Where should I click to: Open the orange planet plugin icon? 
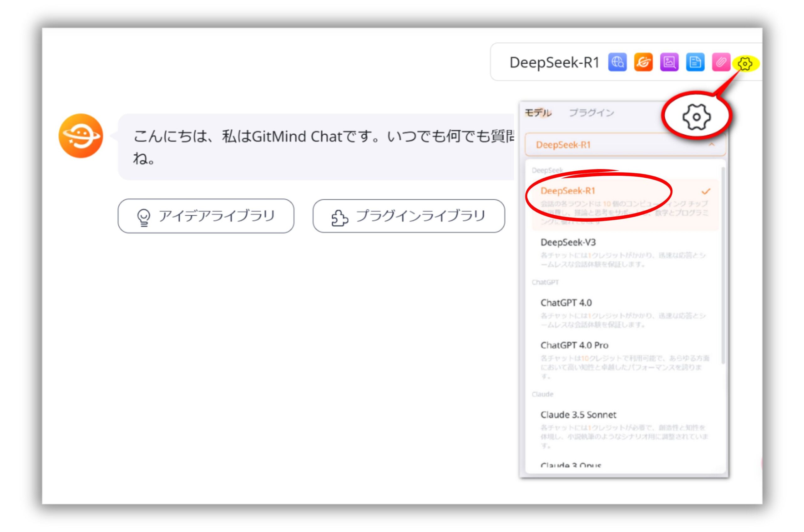(643, 62)
